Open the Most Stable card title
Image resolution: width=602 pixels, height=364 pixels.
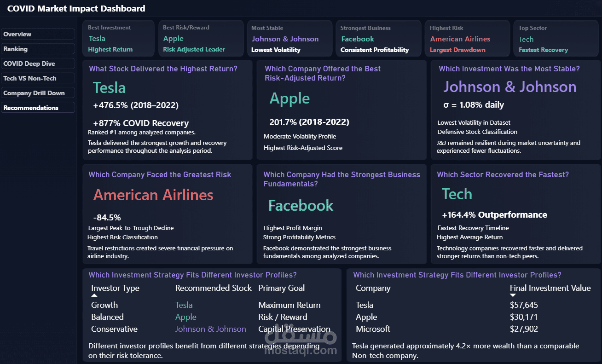(267, 28)
